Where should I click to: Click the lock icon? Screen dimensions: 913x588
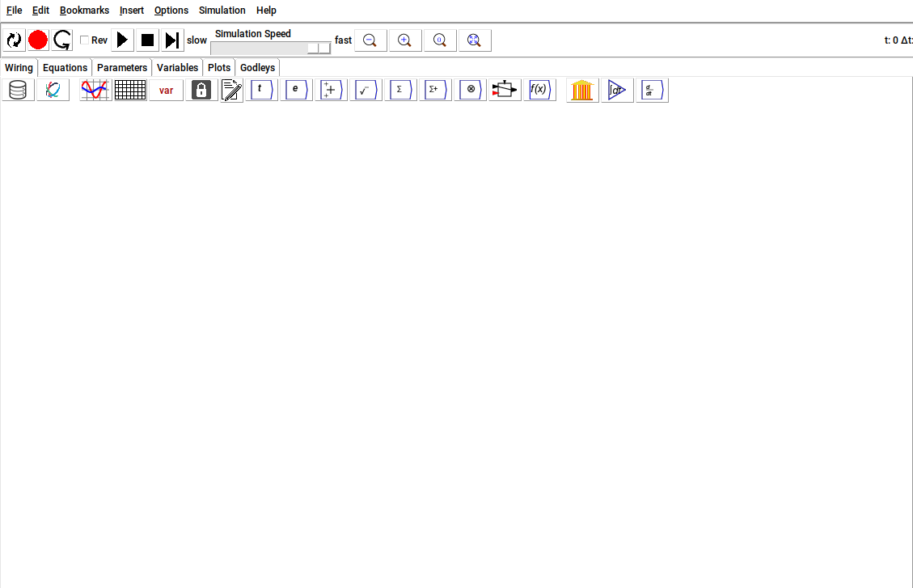201,91
